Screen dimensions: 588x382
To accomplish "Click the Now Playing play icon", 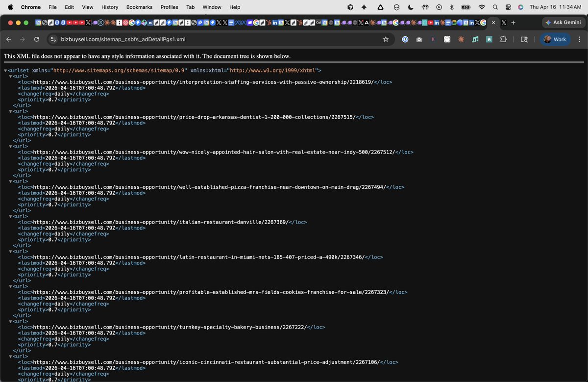I will pyautogui.click(x=439, y=7).
